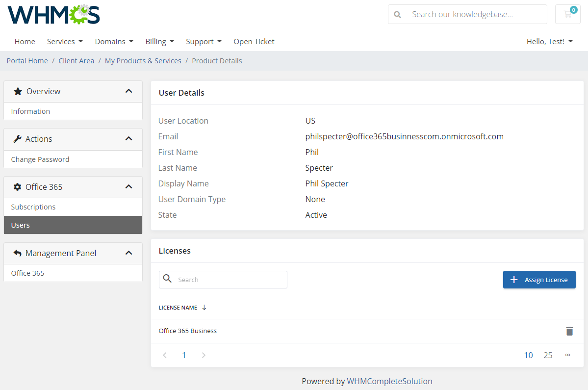Collapse the Actions panel
The width and height of the screenshot is (588, 390).
[x=128, y=139]
